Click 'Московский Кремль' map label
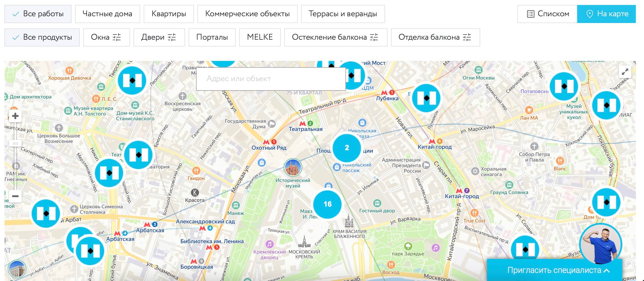644x281 pixels. 304,254
